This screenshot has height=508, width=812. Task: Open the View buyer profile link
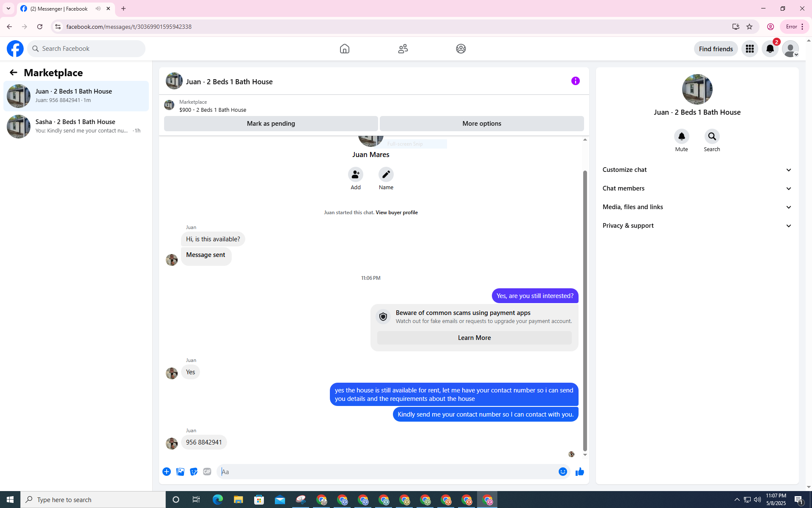397,213
